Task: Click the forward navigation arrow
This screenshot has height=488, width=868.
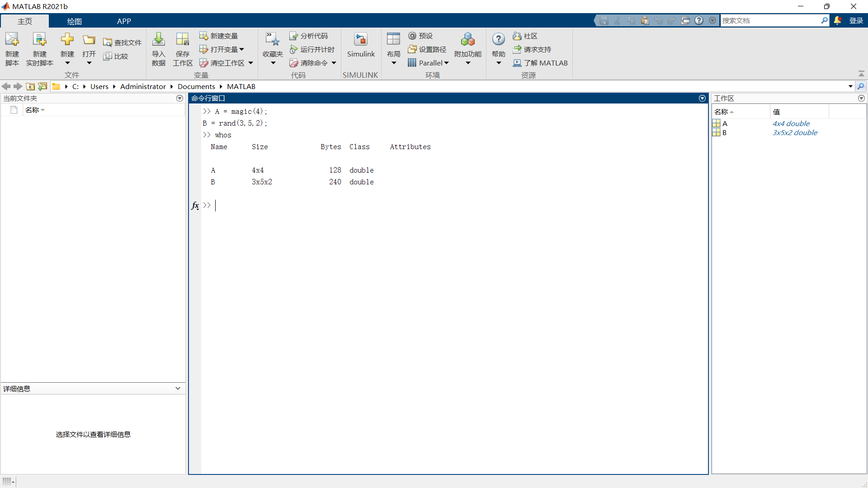Action: pyautogui.click(x=18, y=86)
